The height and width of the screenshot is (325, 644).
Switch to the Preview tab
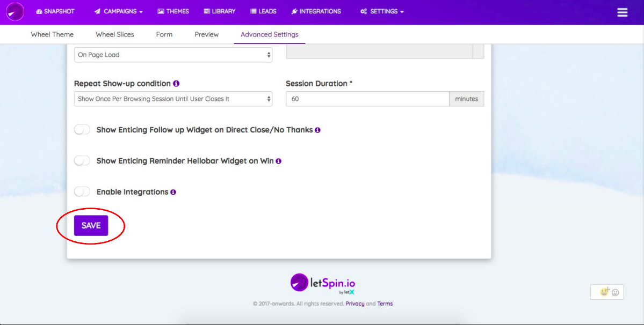point(207,34)
